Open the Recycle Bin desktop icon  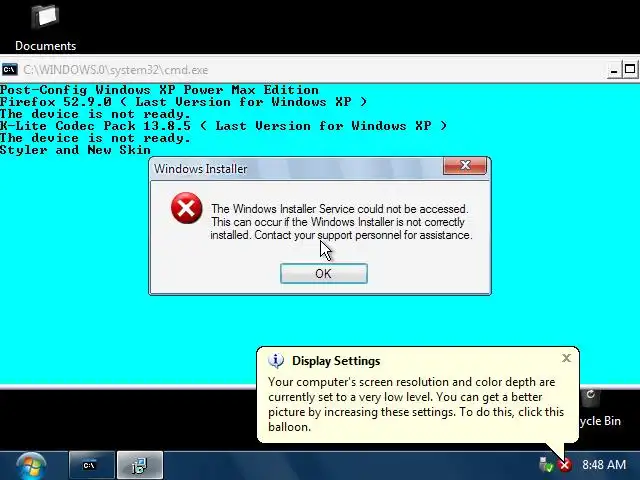coord(600,408)
